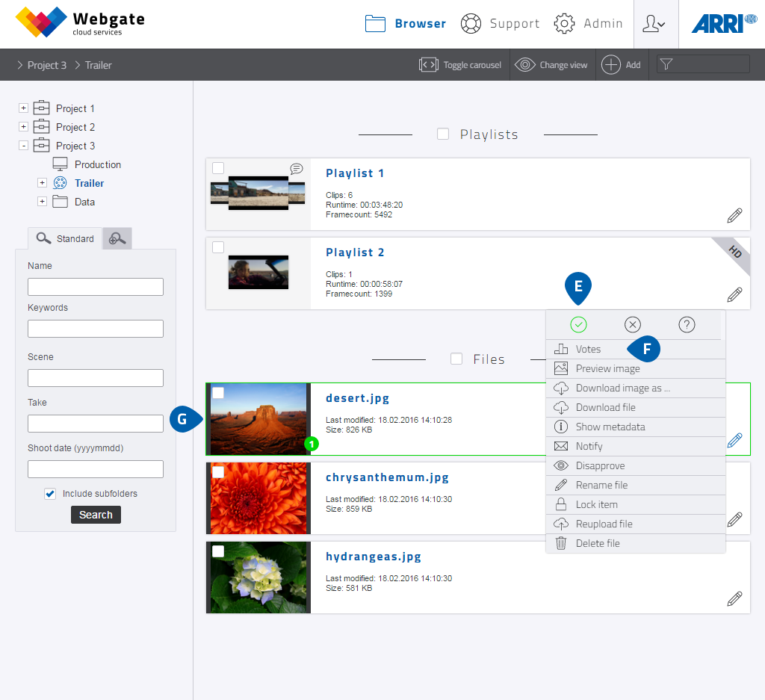Check chrysanthemum.jpg checkbox

point(218,471)
